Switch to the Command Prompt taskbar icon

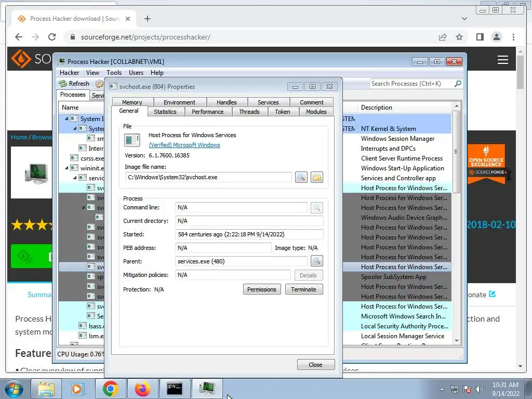pyautogui.click(x=175, y=389)
